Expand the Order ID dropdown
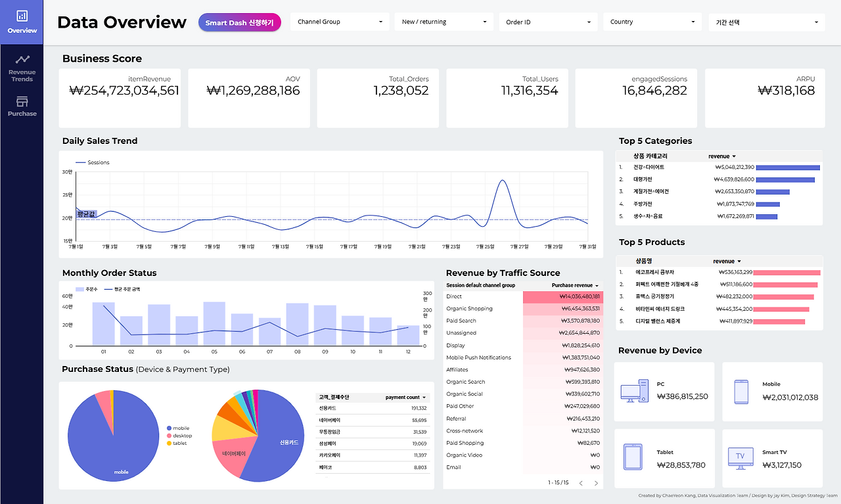This screenshot has width=841, height=504. 548,22
